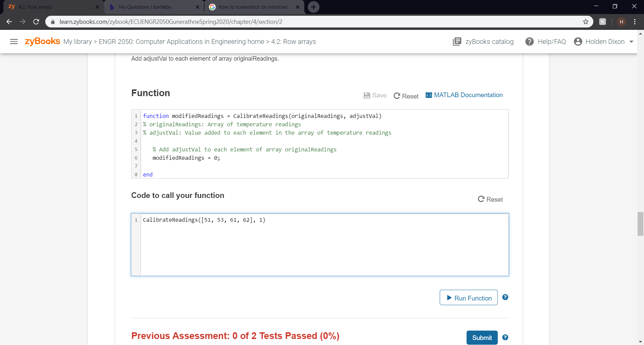
Task: Click the 4.2: Row arrays breadcrumb text
Action: (293, 42)
